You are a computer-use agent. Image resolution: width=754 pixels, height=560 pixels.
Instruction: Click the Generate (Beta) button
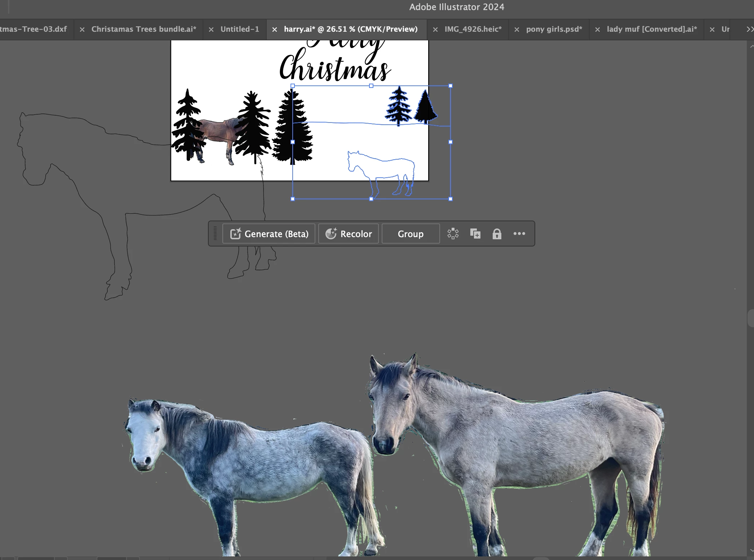(269, 234)
